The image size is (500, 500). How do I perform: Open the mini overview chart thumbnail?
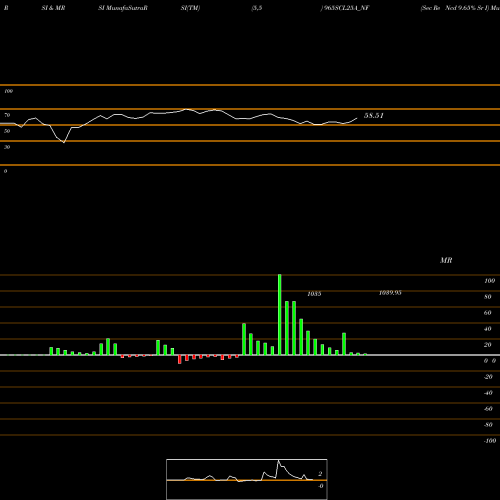coord(247,479)
